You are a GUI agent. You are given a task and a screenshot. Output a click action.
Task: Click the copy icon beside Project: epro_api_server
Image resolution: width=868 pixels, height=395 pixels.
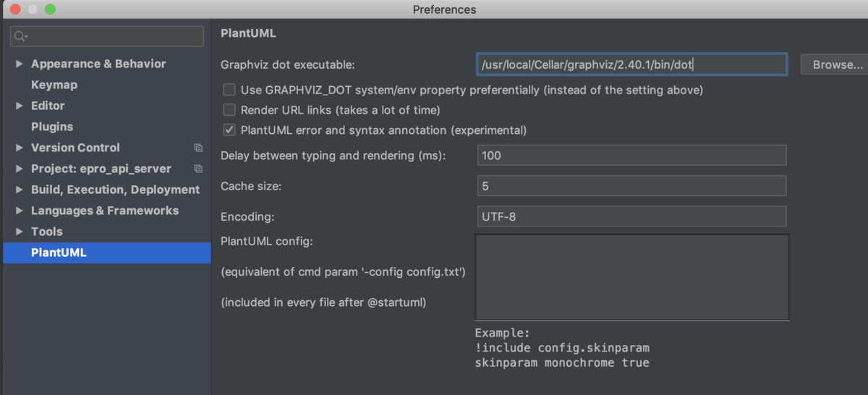[198, 169]
